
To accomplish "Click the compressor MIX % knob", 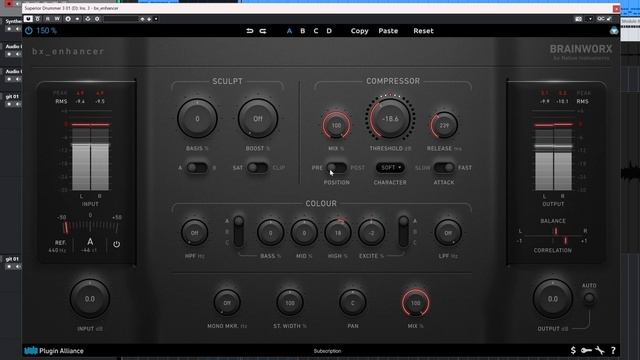I will [x=336, y=125].
